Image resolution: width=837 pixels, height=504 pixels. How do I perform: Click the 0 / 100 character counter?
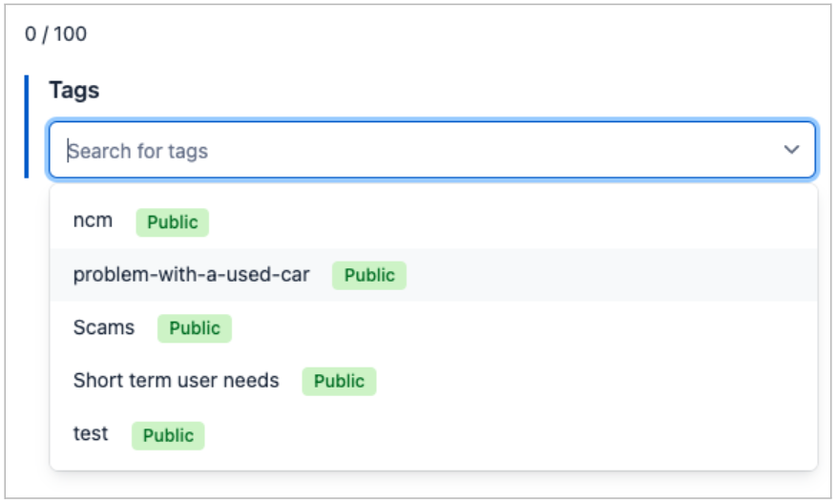(55, 34)
